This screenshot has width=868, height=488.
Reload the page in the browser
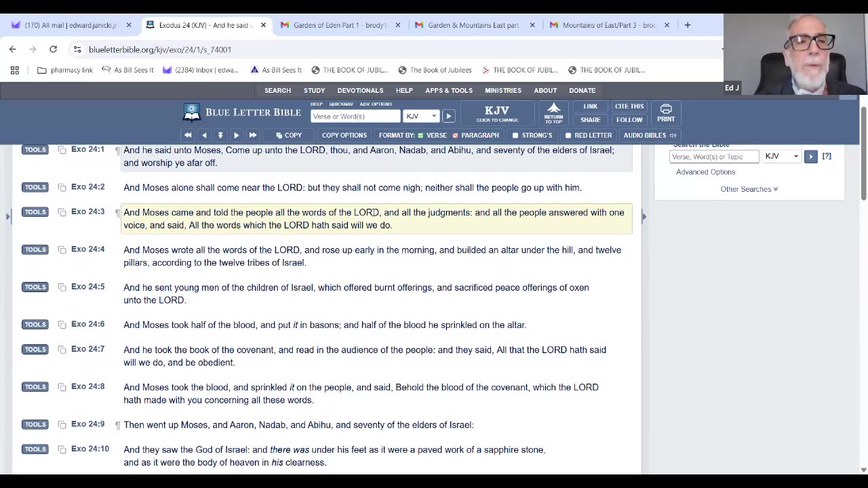53,49
